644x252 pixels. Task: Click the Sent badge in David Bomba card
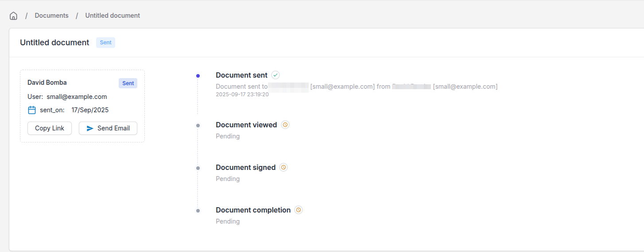pos(128,83)
